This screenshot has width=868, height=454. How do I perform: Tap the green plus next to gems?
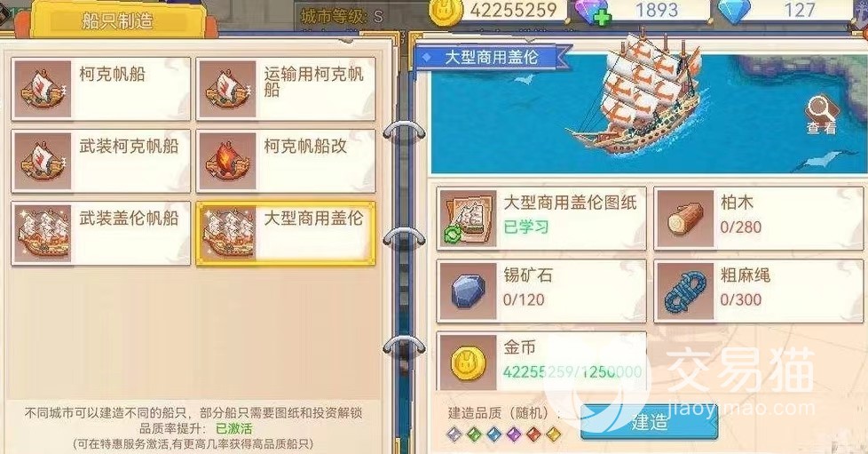[603, 18]
